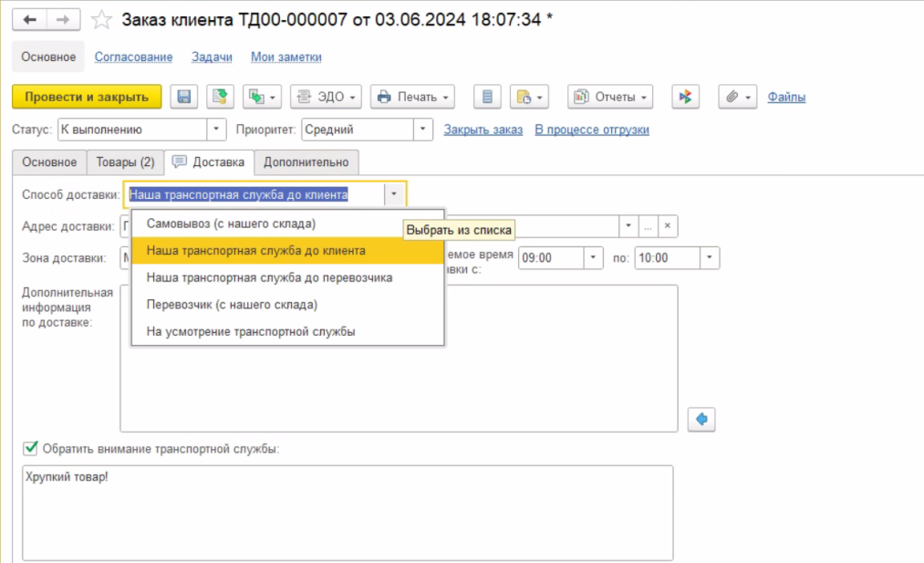The image size is (924, 563).
Task: Click the back navigation arrow
Action: coord(30,19)
